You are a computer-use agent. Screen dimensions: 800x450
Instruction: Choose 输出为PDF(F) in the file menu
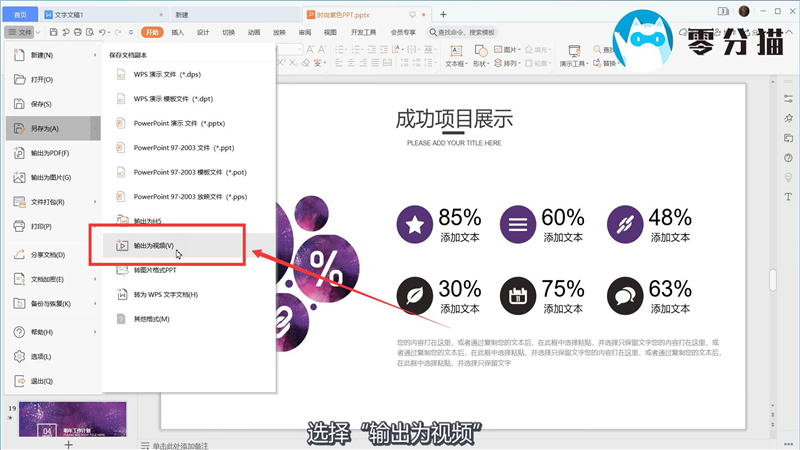(50, 153)
